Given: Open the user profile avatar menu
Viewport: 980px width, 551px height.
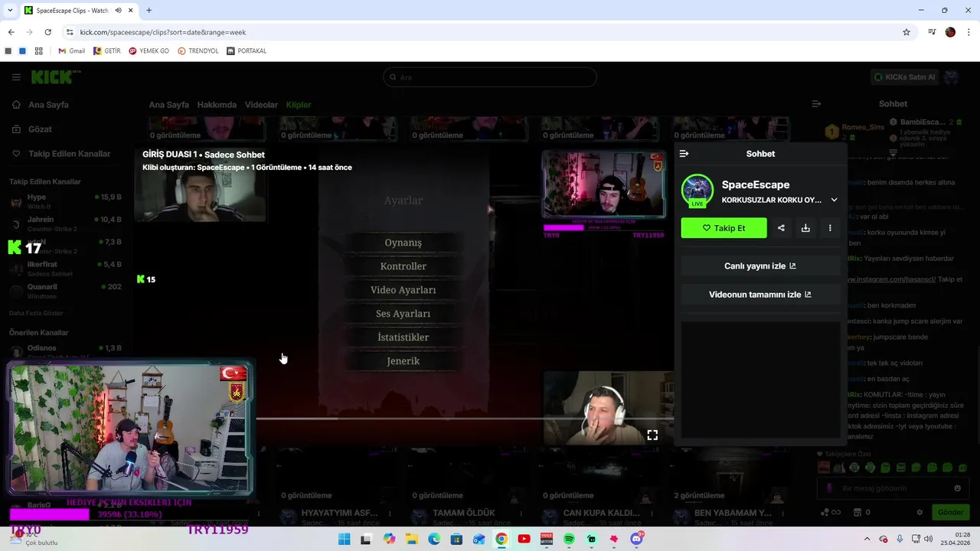Looking at the screenshot, I should click(x=952, y=77).
